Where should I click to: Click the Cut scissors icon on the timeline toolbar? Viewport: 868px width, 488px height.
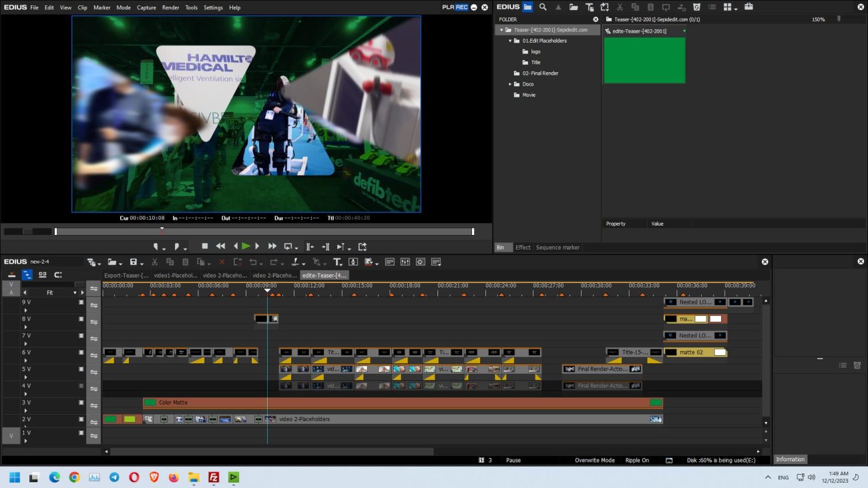click(154, 262)
